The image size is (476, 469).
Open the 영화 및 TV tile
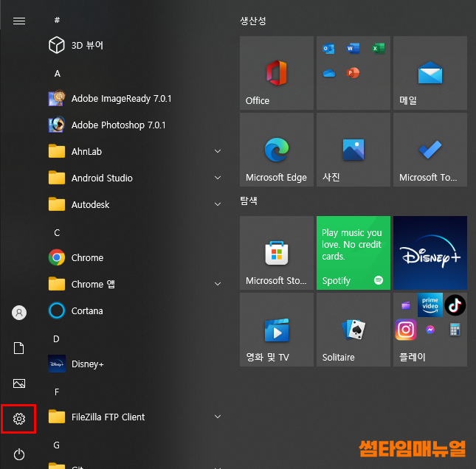click(277, 330)
